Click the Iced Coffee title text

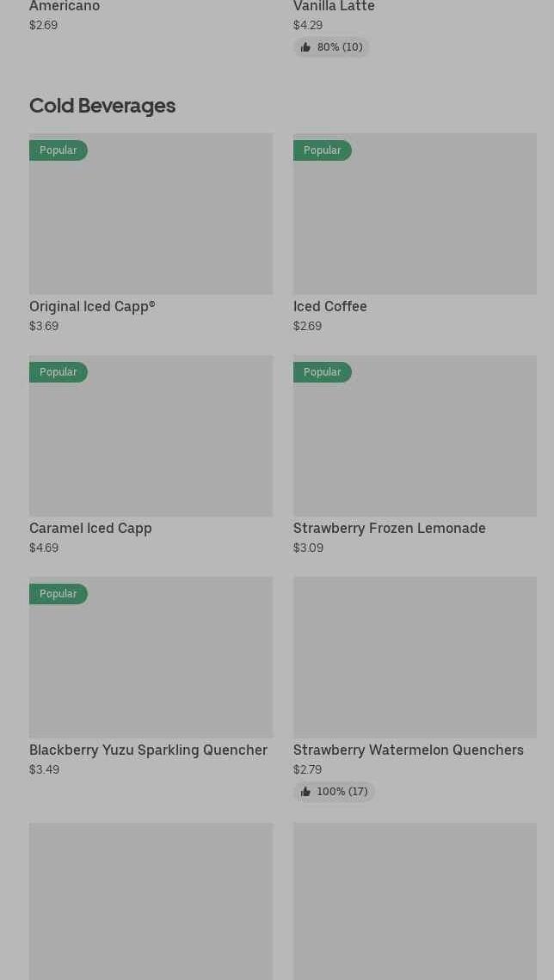(x=330, y=307)
